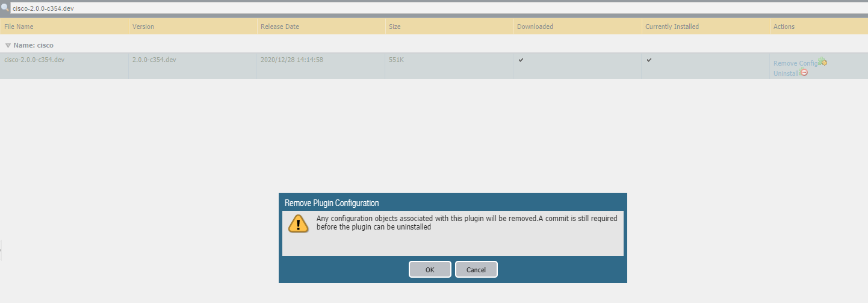
Task: Click release date 2020/12/28 14:14:58
Action: [292, 60]
